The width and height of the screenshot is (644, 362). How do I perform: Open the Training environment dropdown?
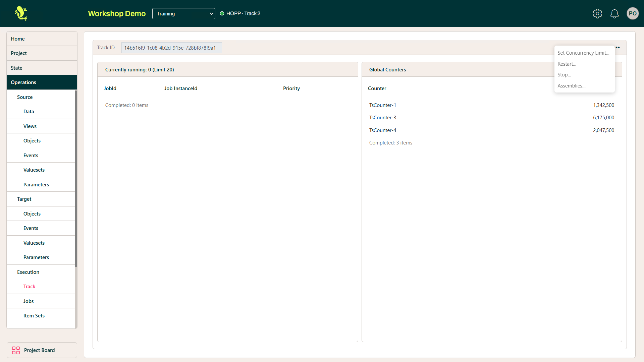183,13
